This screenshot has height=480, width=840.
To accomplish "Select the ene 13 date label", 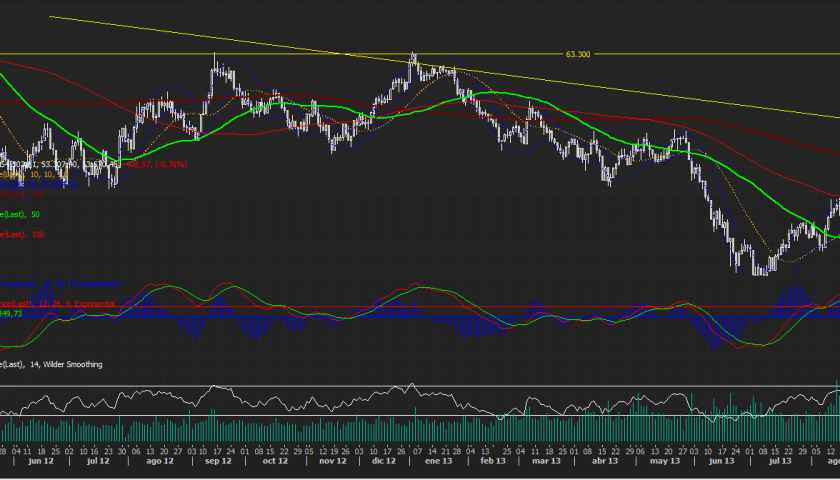I will [438, 464].
